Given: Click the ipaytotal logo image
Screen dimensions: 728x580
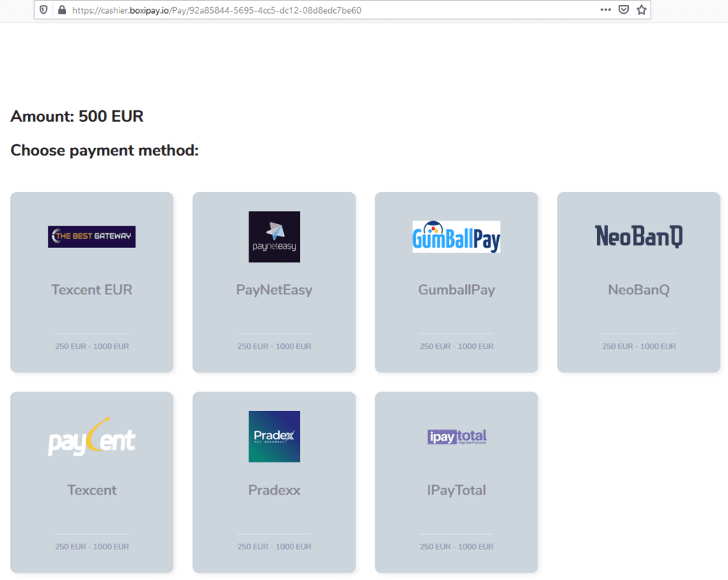Looking at the screenshot, I should tap(457, 437).
